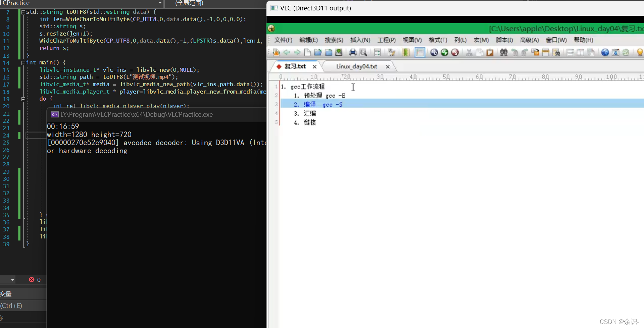The height and width of the screenshot is (328, 644).
Task: Copy with the two-pages toolbar icon
Action: point(480,52)
